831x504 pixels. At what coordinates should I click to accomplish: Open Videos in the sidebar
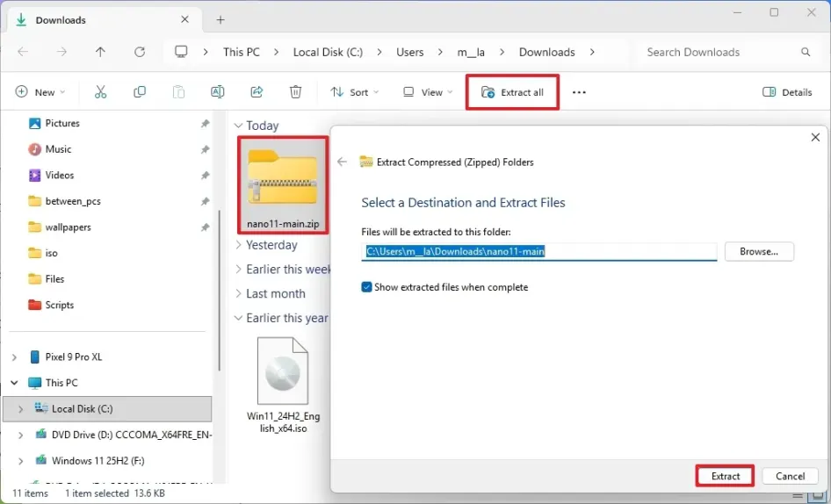click(x=60, y=176)
